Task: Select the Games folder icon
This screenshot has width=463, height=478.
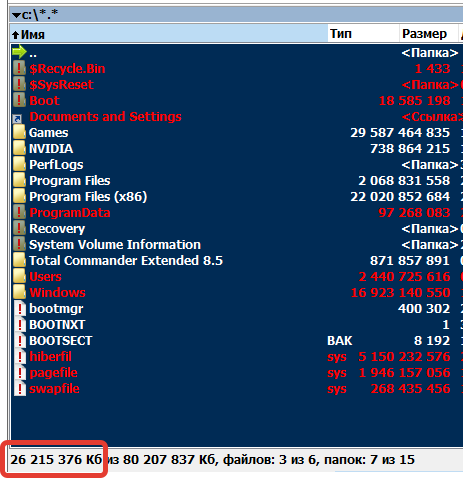Action: point(19,132)
